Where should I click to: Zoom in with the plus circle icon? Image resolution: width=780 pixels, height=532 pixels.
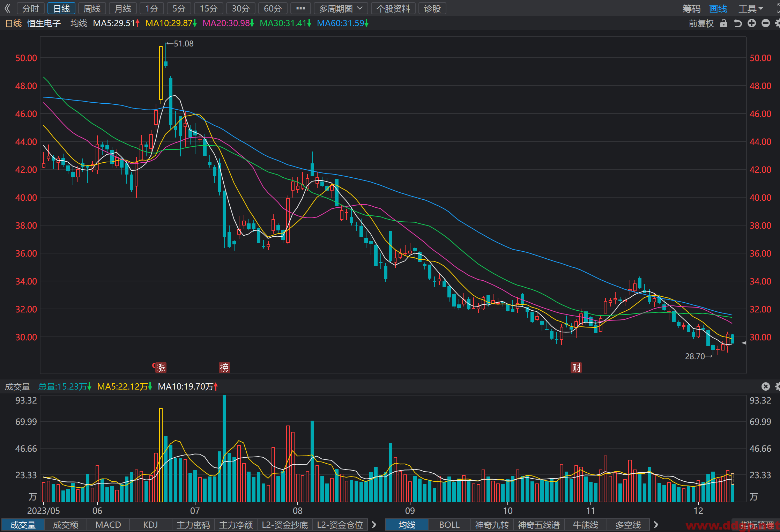[x=752, y=23]
